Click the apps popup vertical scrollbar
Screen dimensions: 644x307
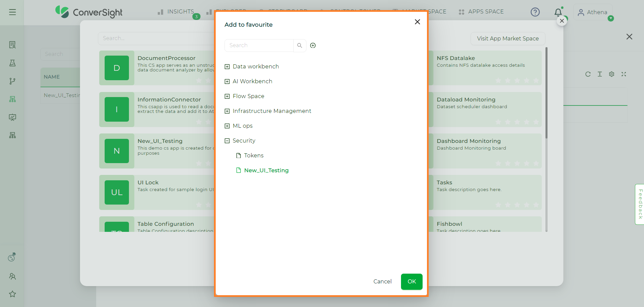(546, 93)
